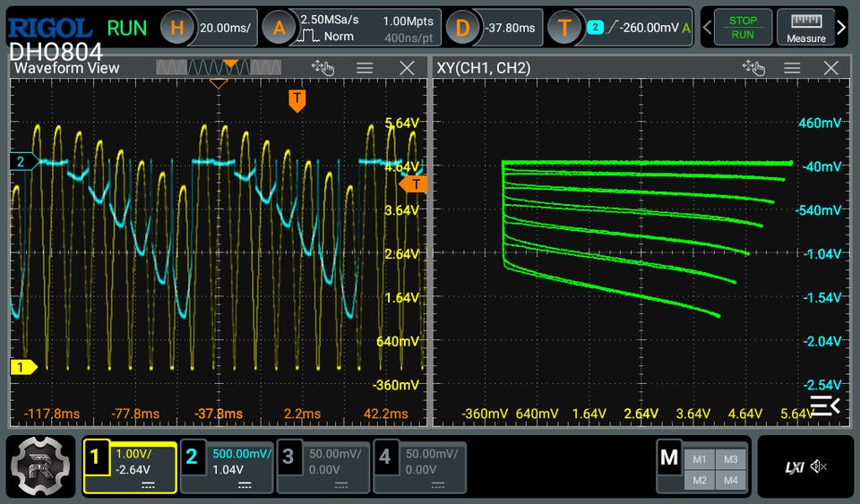Select the trigger position T marker at top
Screen dimensions: 860x504
[297, 101]
